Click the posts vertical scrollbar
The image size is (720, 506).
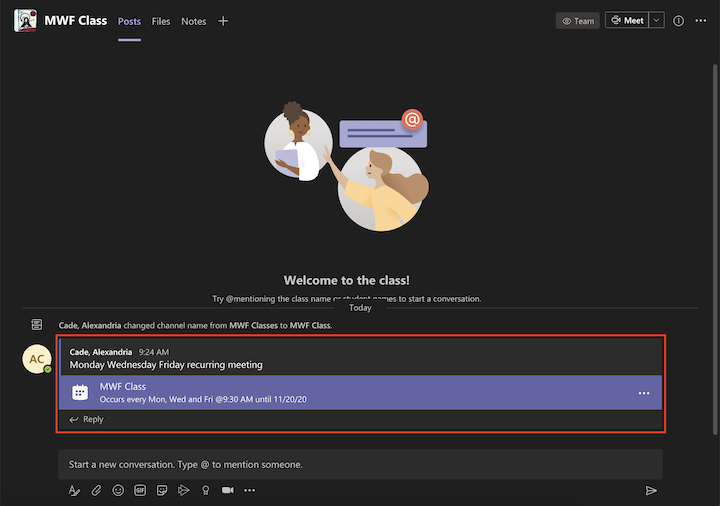(x=714, y=250)
